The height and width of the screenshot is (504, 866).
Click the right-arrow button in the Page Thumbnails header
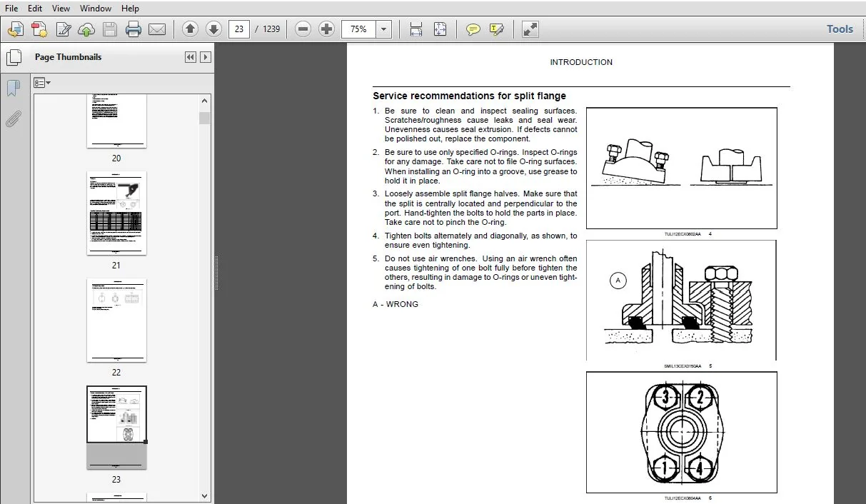tap(206, 57)
